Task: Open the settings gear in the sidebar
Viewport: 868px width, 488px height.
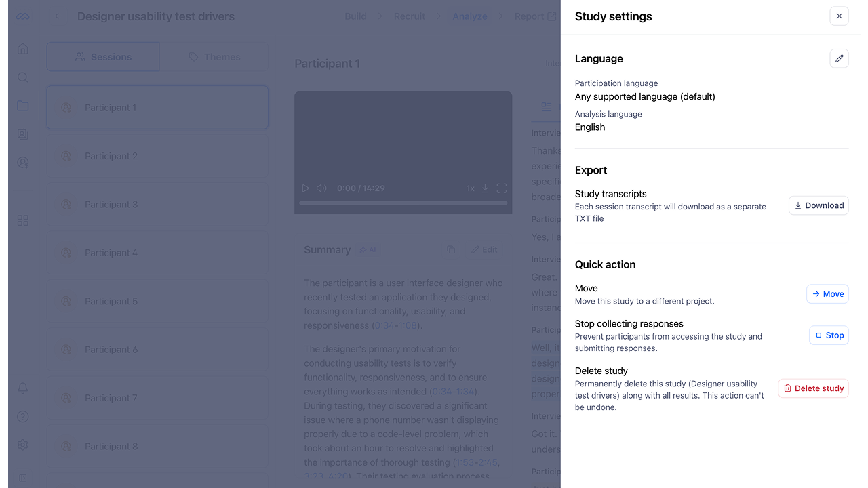Action: pyautogui.click(x=23, y=445)
